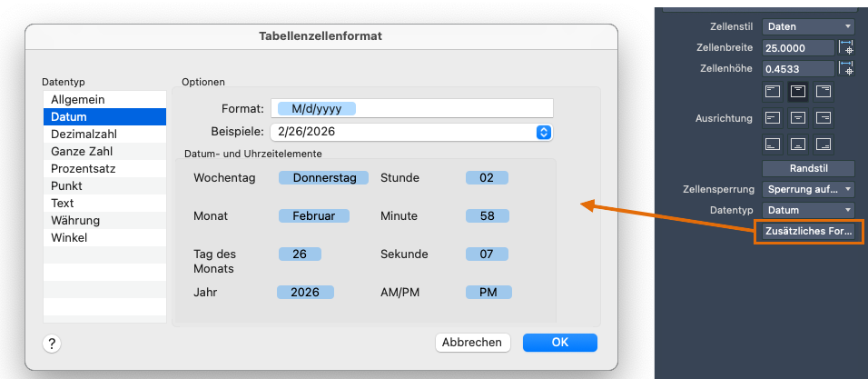Viewport: 868px width, 379px height.
Task: Expand the Beispiele combo box
Action: click(x=544, y=132)
